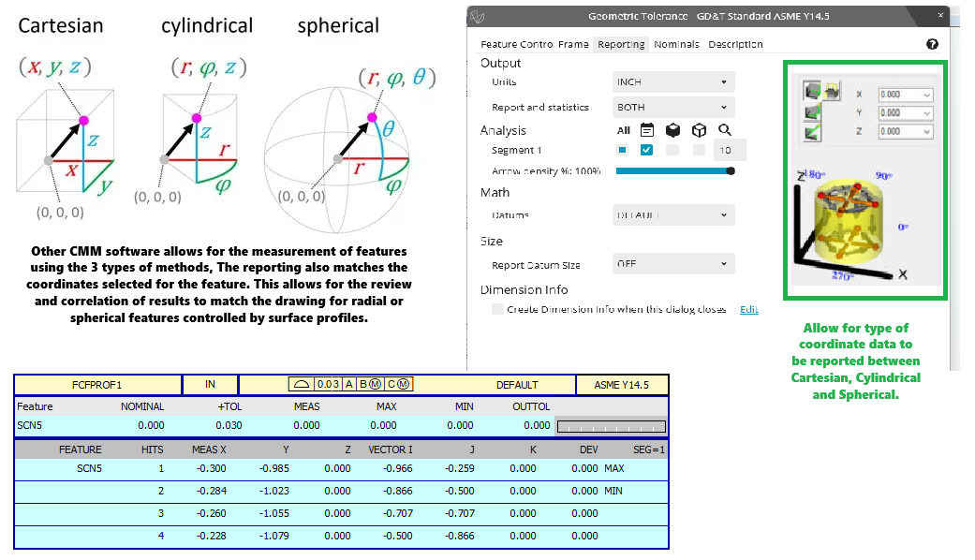
Task: Click the magnifier multiplier icon in Analysis
Action: (725, 130)
